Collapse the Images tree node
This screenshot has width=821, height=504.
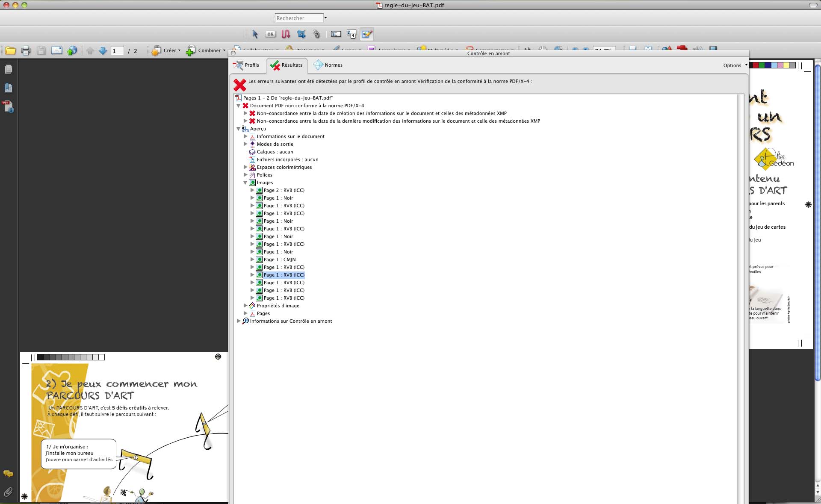[245, 183]
